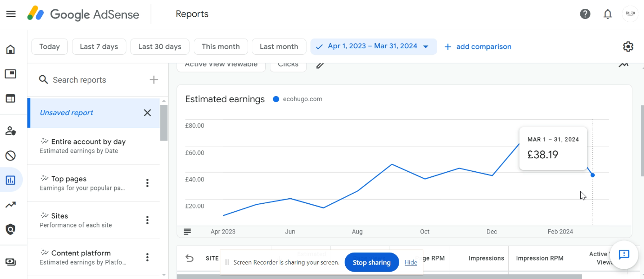Click back arrow in table header
The image size is (644, 279).
click(x=190, y=258)
